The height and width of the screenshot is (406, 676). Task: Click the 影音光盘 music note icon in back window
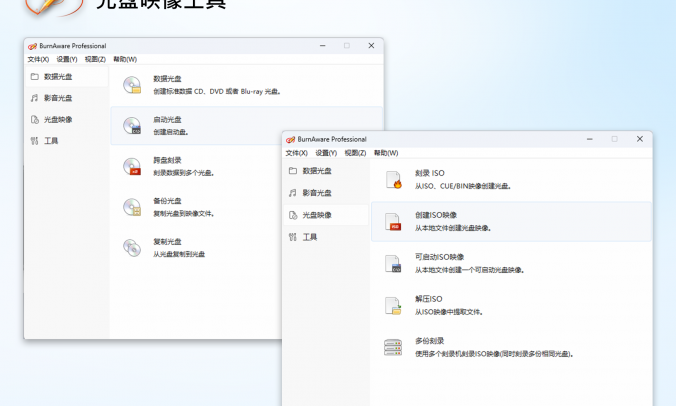point(34,98)
